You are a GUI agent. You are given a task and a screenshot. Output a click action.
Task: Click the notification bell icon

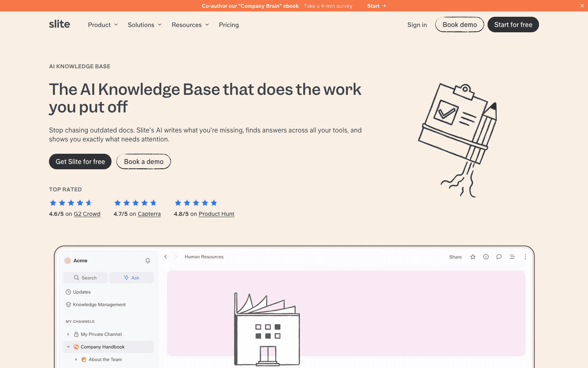(x=148, y=260)
